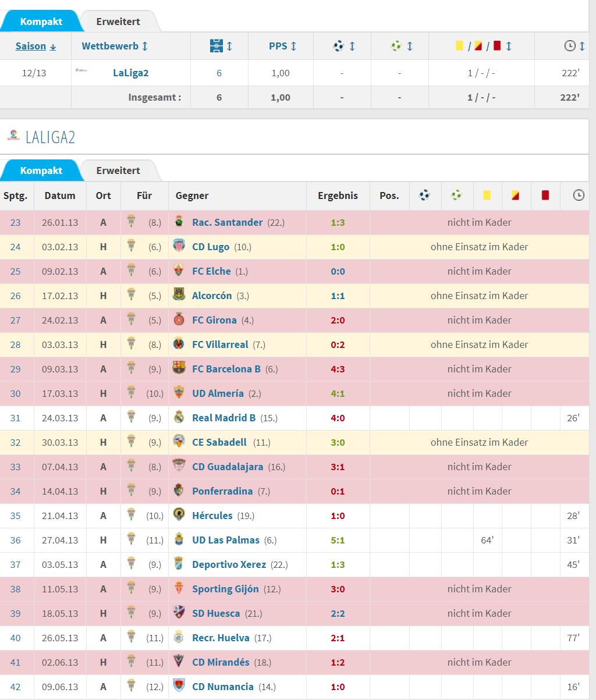
Task: Click second-yellow card header icon in match table
Action: coord(516,196)
